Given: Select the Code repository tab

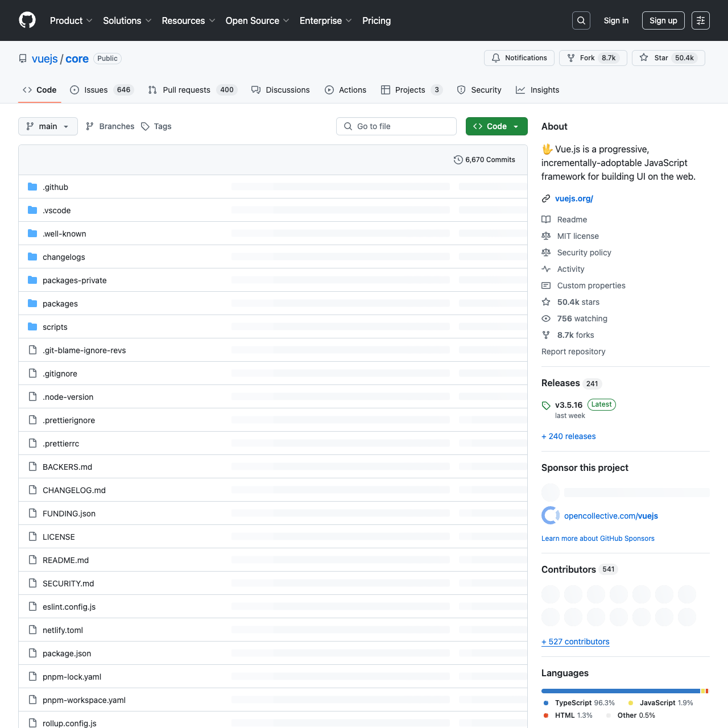Looking at the screenshot, I should (40, 90).
